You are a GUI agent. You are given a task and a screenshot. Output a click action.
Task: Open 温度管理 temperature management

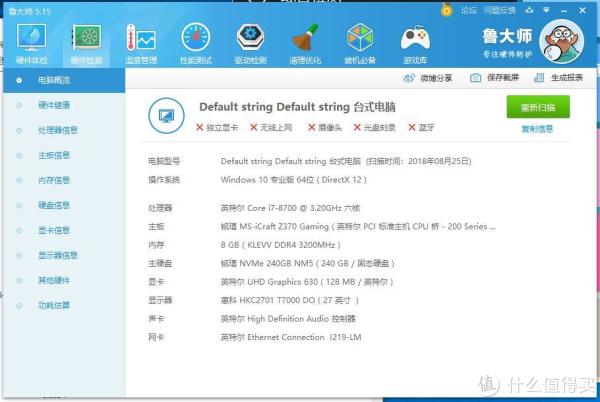[141, 44]
